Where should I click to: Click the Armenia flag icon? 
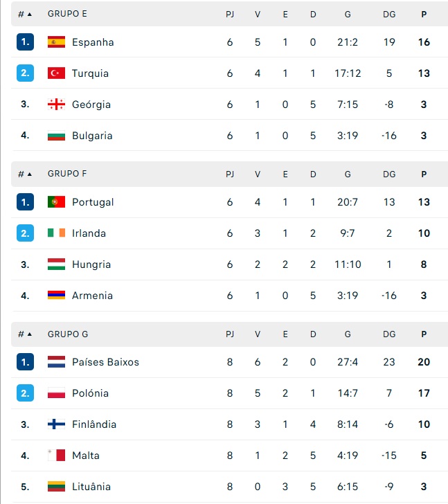point(56,296)
